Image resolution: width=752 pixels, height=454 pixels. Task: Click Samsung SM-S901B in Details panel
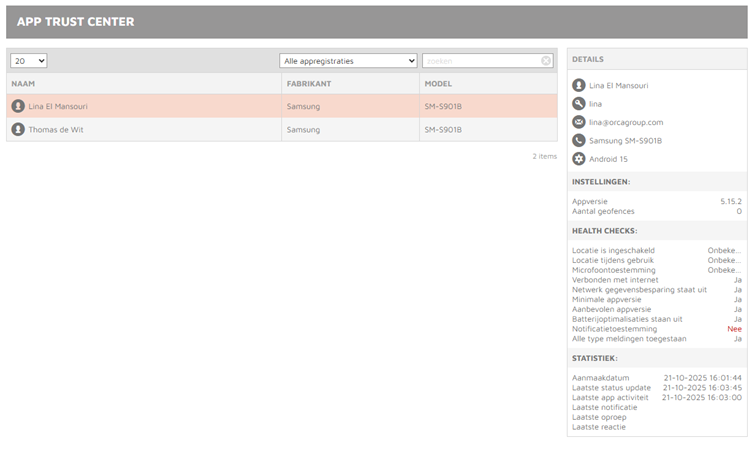625,141
